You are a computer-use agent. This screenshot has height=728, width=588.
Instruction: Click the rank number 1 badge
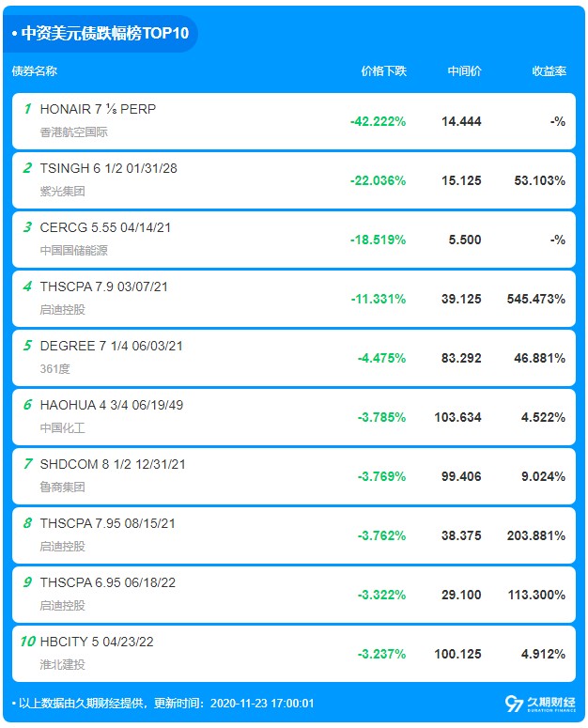coord(27,109)
